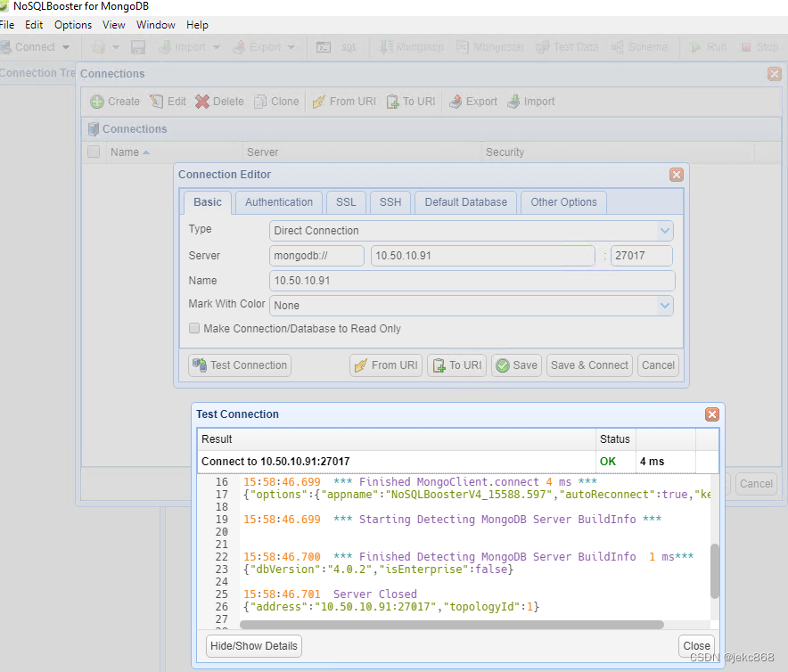Switch to the SSH tab
This screenshot has width=788, height=672.
click(390, 202)
